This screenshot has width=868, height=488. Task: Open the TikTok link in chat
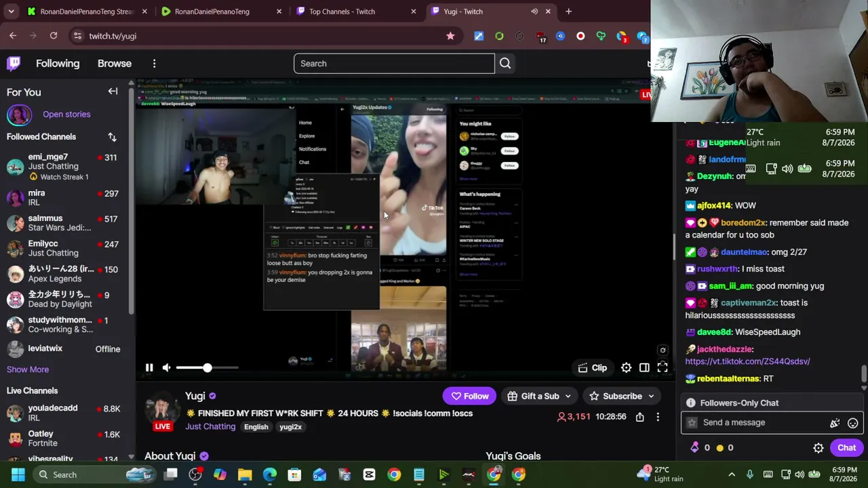coord(747,361)
